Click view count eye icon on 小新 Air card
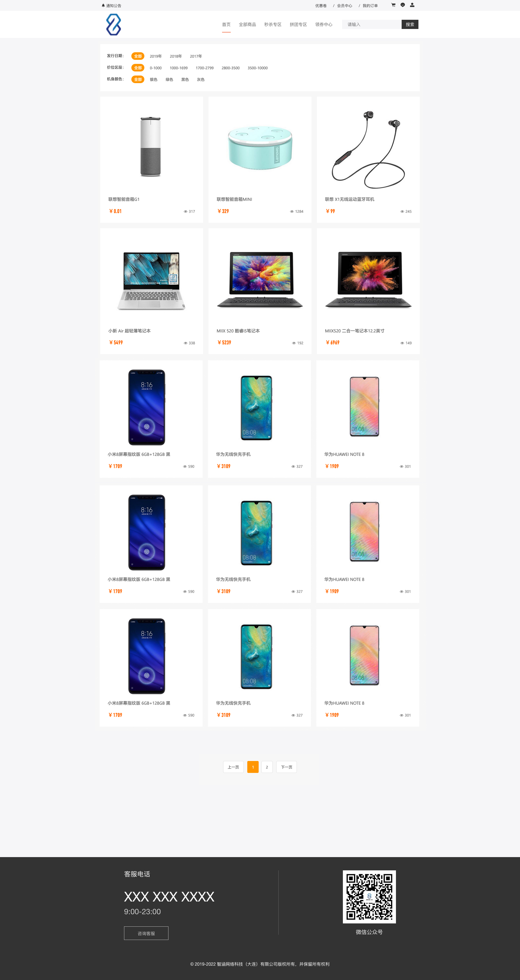Screen dimensions: 520x980 coord(186,343)
